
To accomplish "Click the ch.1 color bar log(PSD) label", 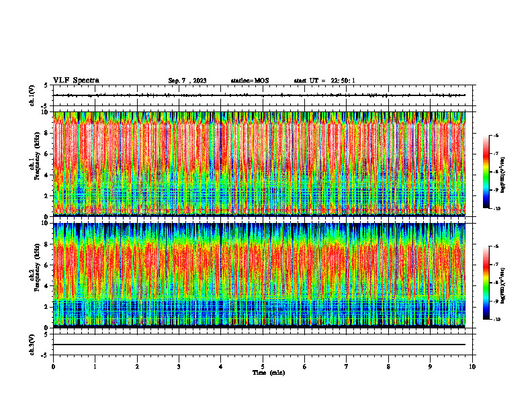I will pos(503,175).
